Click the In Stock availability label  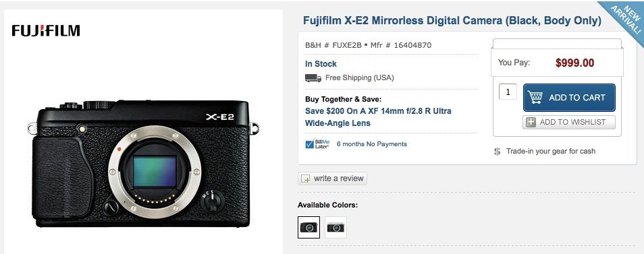pos(321,64)
